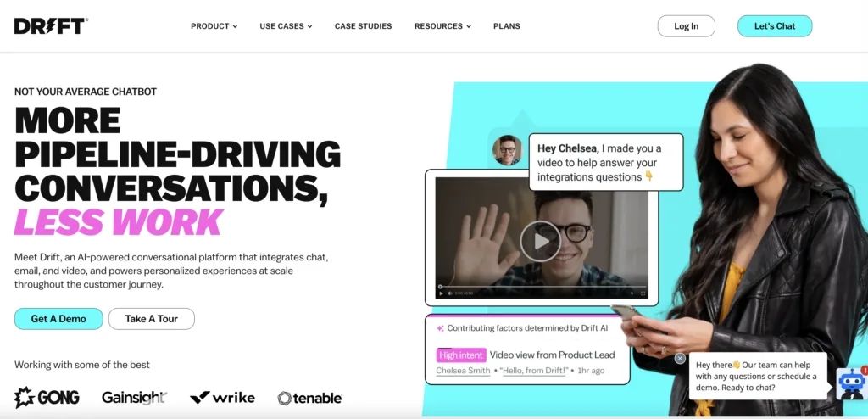
Task: Click the 1hr ago timestamp
Action: click(x=591, y=370)
